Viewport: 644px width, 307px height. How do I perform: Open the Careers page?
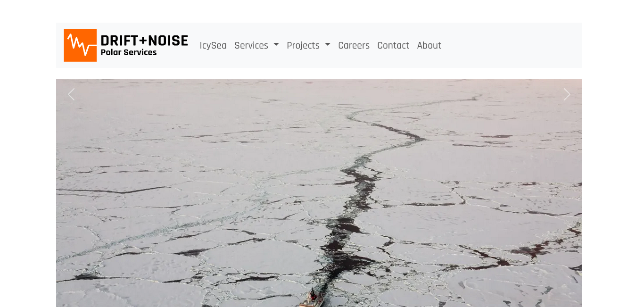[x=354, y=45]
